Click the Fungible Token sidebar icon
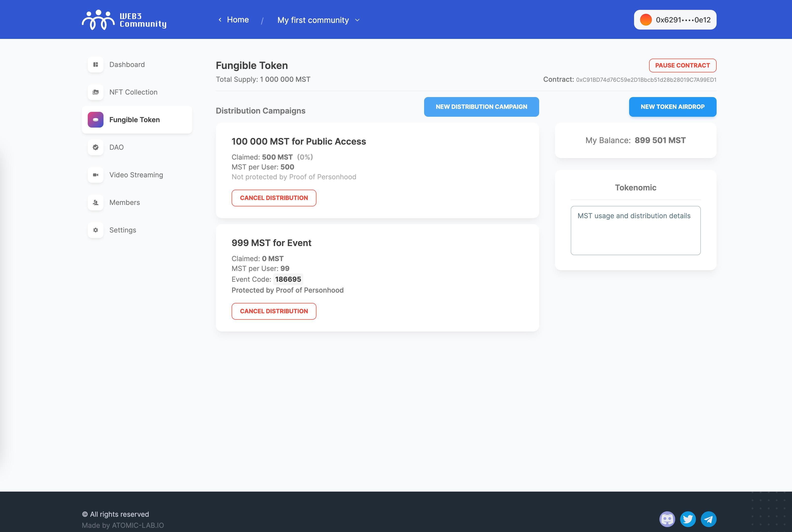Viewport: 792px width, 532px height. [x=95, y=119]
